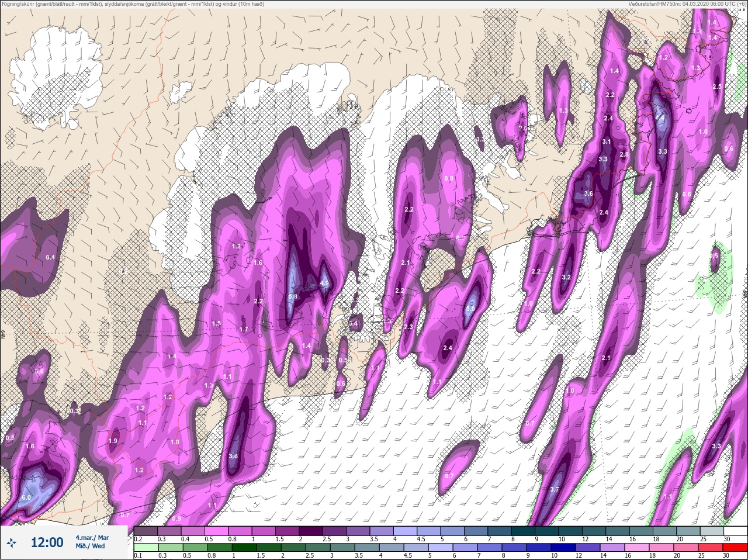The image size is (748, 560).
Task: Click snow legend swatch between 0.2 and 0.3
Action: [x=146, y=531]
